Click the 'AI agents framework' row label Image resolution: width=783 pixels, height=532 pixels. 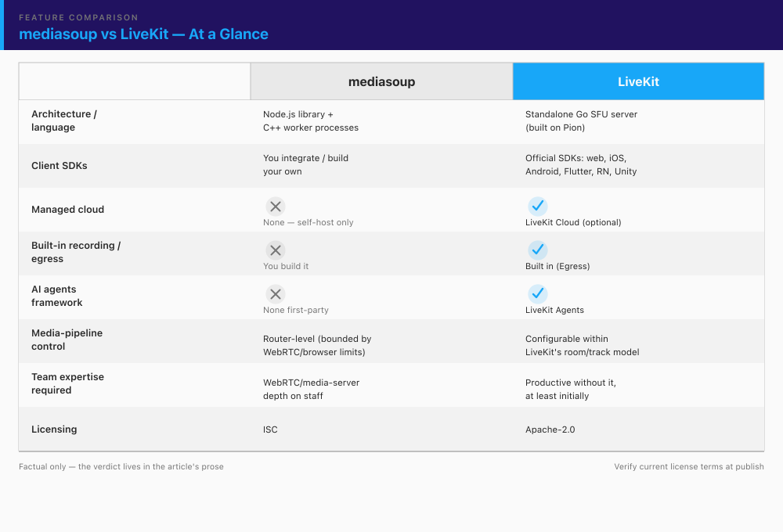(56, 296)
